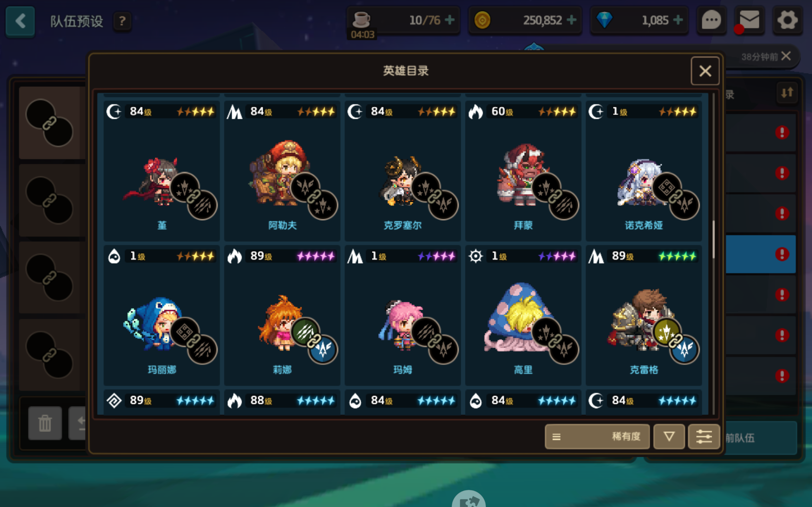The image size is (812, 507).
Task: Add more gold coins with plus
Action: click(572, 20)
